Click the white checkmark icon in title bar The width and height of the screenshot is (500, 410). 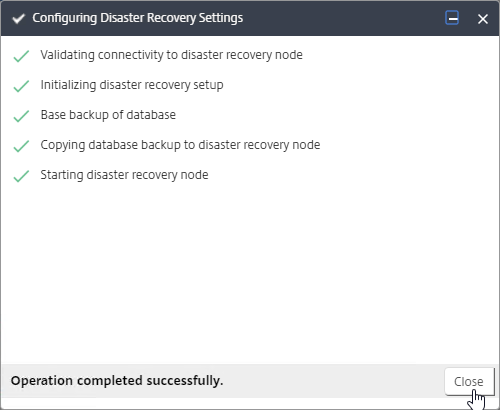18,19
